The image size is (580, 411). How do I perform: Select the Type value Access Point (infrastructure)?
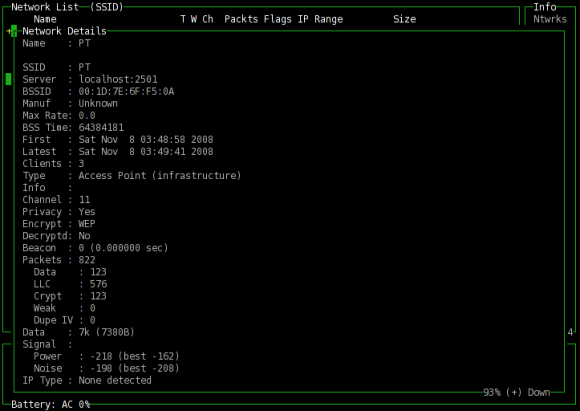[160, 175]
